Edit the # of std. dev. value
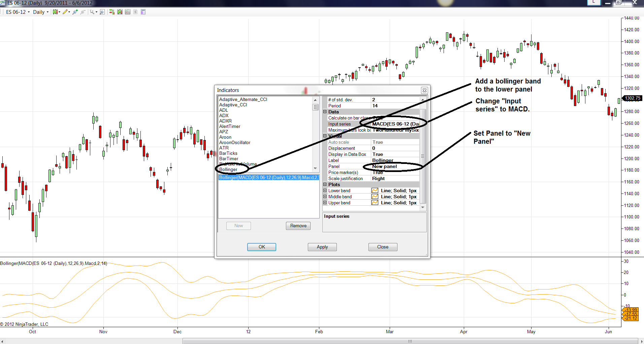Viewport: 644px width, 344px height. [x=395, y=100]
